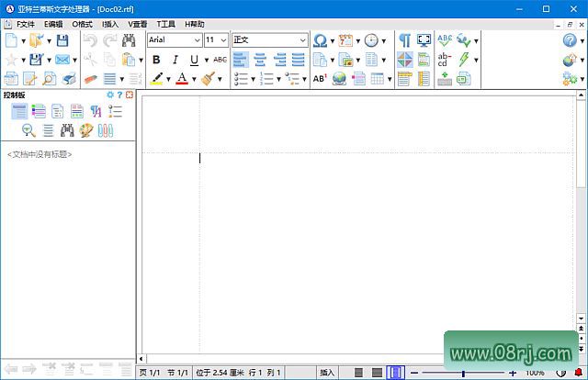Click the 插入 insert mode indicator

(327, 373)
